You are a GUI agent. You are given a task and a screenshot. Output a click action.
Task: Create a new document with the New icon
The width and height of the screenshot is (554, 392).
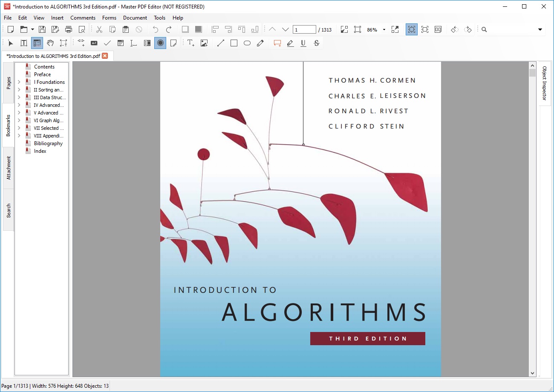click(11, 29)
